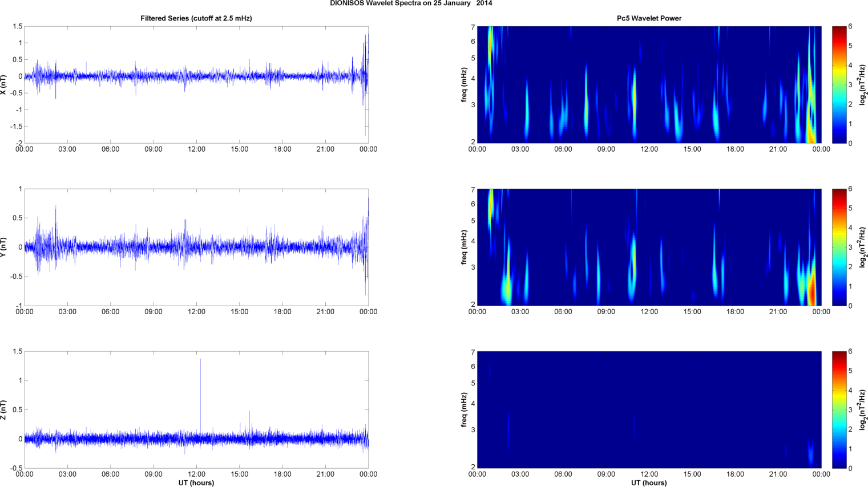Click UT (hours) label under the Z series plot
Viewport: 868px width, 487px height.
[196, 483]
